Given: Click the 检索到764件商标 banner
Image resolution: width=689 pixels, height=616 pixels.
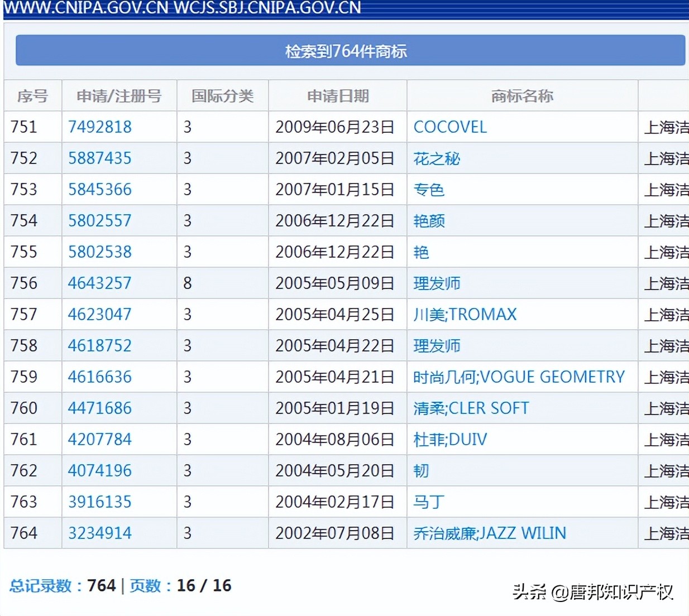Looking at the screenshot, I should pyautogui.click(x=344, y=51).
